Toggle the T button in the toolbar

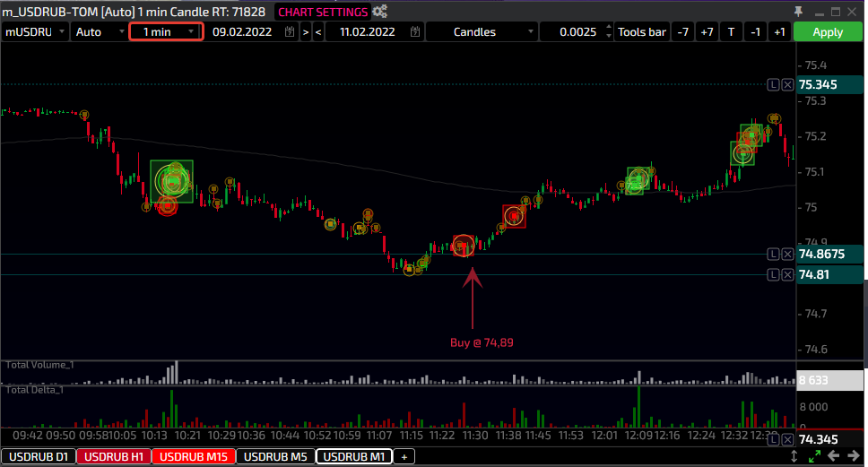pyautogui.click(x=731, y=32)
